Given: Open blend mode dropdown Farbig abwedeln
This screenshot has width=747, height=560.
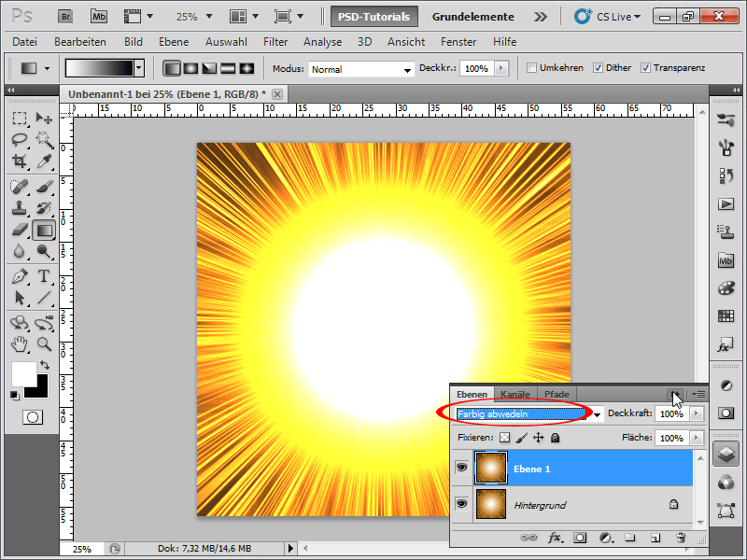Looking at the screenshot, I should click(x=597, y=414).
